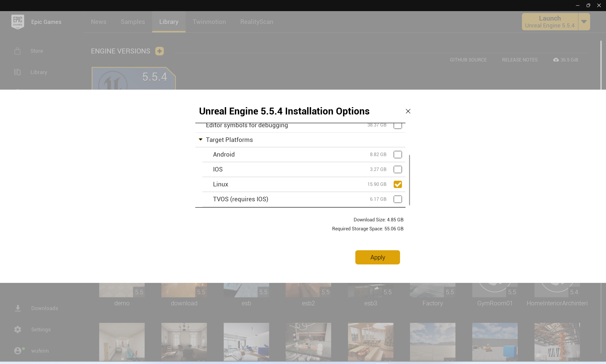The width and height of the screenshot is (606, 364).
Task: Uncheck the Linux target platform
Action: click(x=398, y=184)
